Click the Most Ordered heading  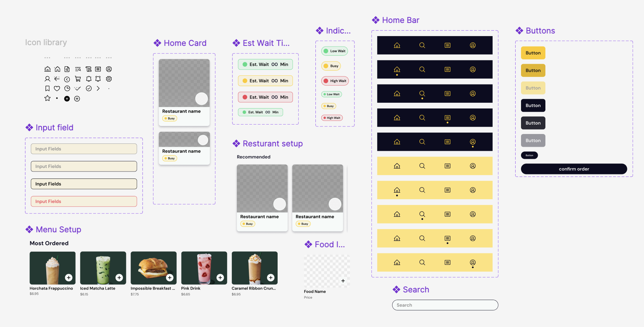tap(49, 243)
